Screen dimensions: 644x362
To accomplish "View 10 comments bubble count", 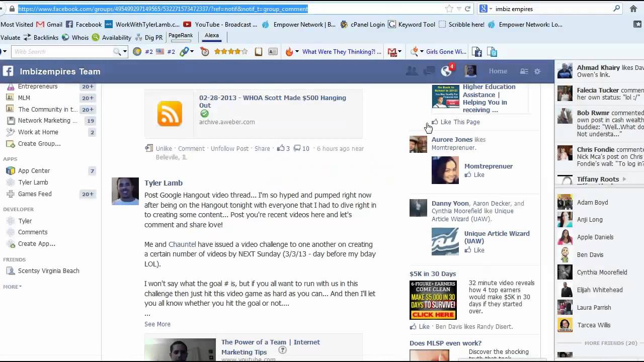I will tap(301, 148).
